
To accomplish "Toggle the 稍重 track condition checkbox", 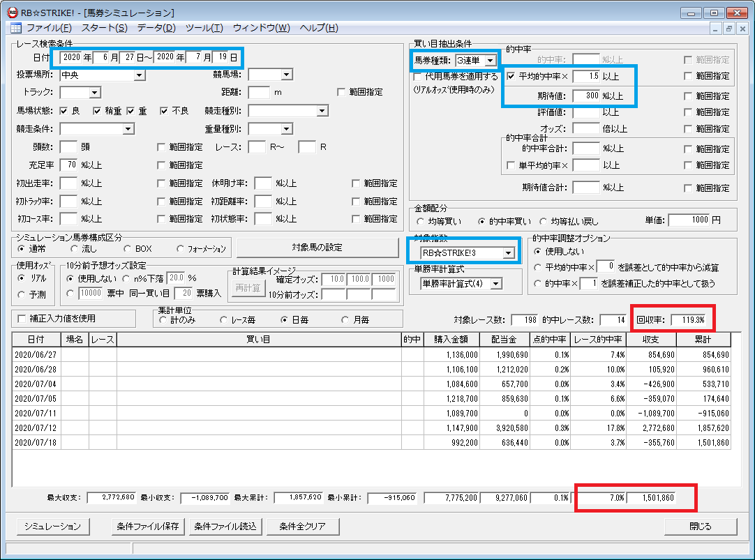I will coord(97,111).
